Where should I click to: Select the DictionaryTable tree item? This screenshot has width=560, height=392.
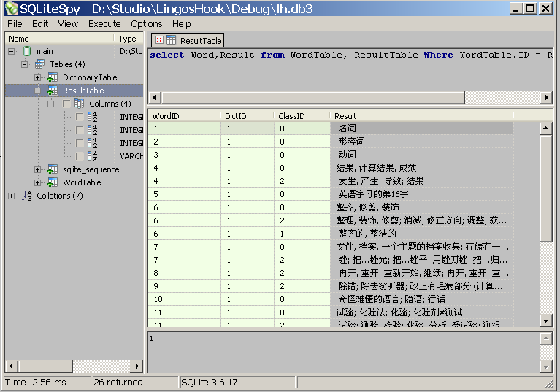pyautogui.click(x=90, y=77)
